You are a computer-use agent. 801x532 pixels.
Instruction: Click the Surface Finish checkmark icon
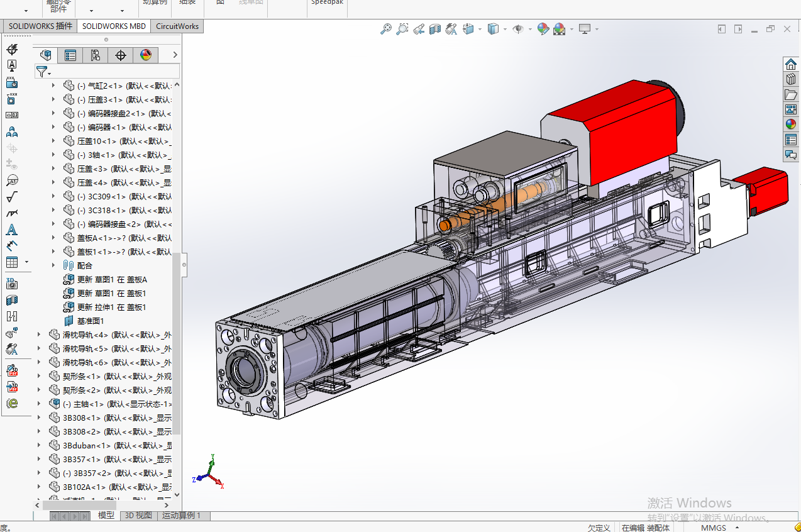point(12,197)
